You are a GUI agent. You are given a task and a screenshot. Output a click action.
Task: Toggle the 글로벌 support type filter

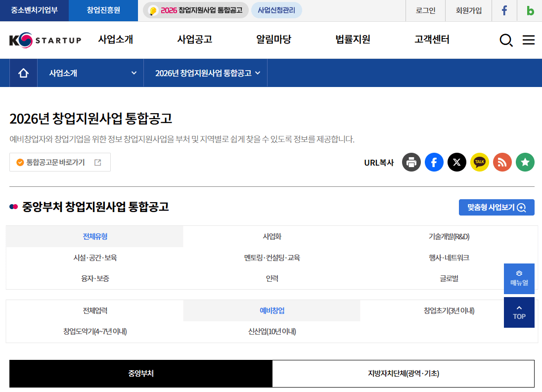448,278
